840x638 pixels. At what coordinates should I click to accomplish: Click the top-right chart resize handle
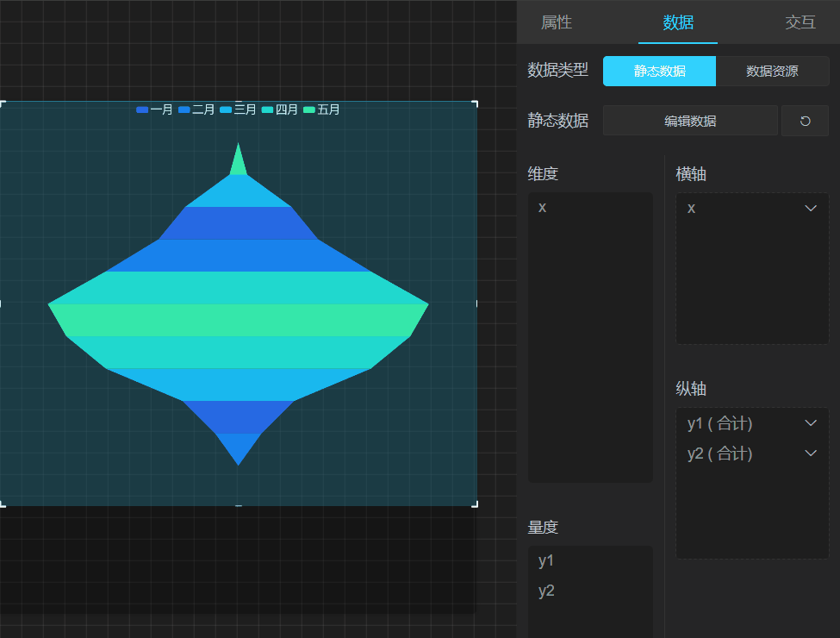pyautogui.click(x=476, y=103)
